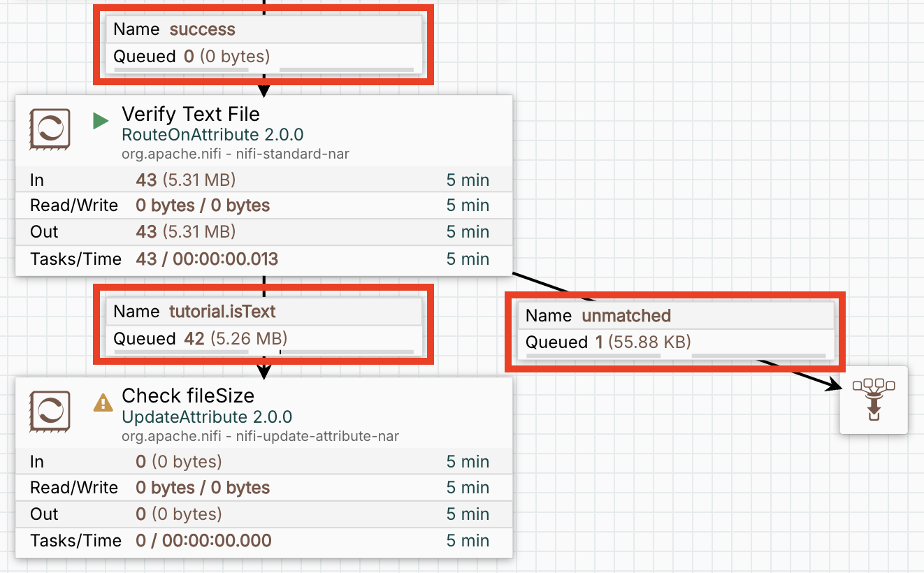Select the unmatched connection name
The height and width of the screenshot is (573, 924).
[626, 316]
